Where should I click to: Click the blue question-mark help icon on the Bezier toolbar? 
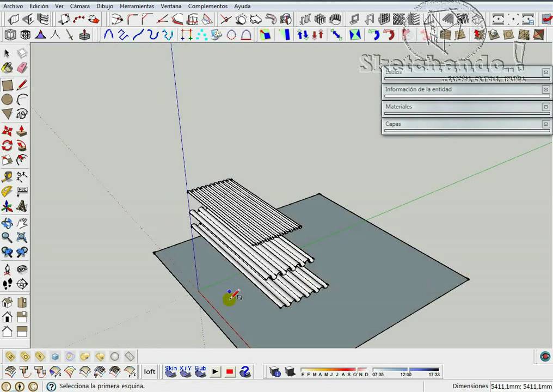tap(245, 371)
